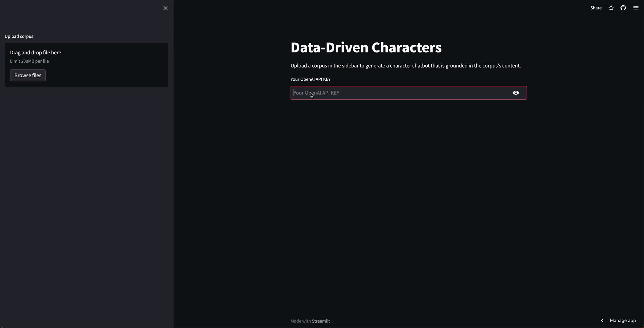644x328 pixels.
Task: Click the Drag and drop file area
Action: (x=86, y=65)
